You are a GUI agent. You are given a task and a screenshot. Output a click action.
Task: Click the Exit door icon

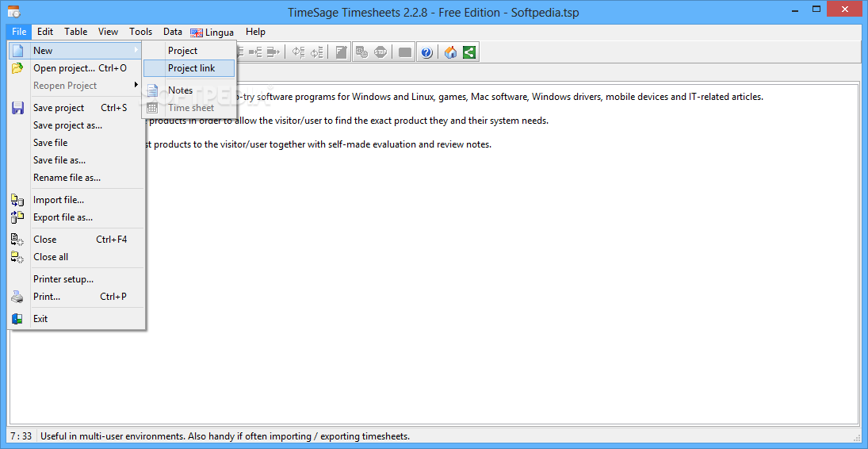[17, 319]
